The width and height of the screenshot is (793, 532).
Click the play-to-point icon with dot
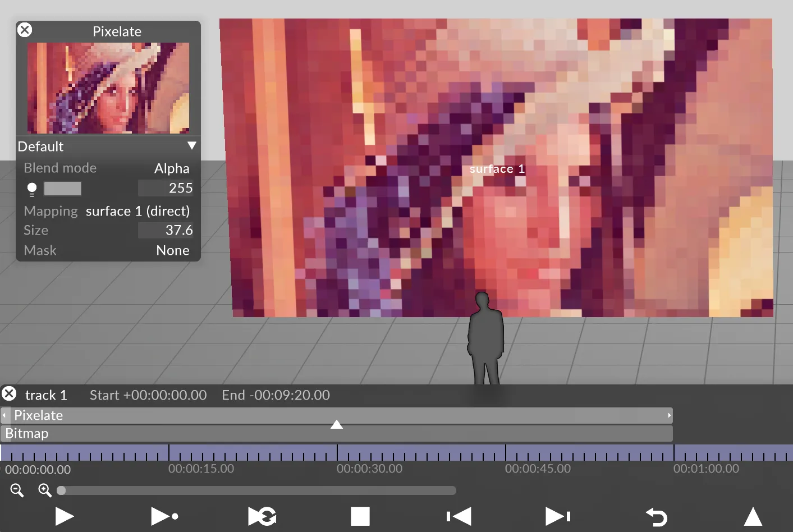(x=164, y=516)
